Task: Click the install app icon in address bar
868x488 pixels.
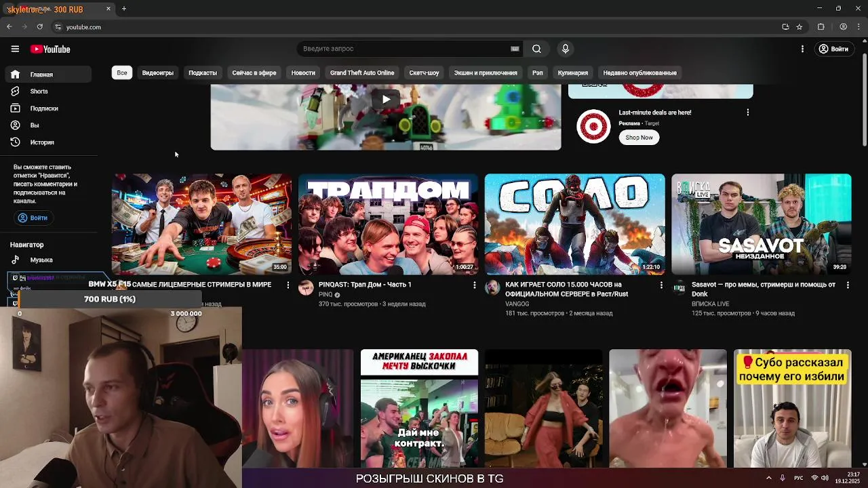Action: click(x=785, y=27)
